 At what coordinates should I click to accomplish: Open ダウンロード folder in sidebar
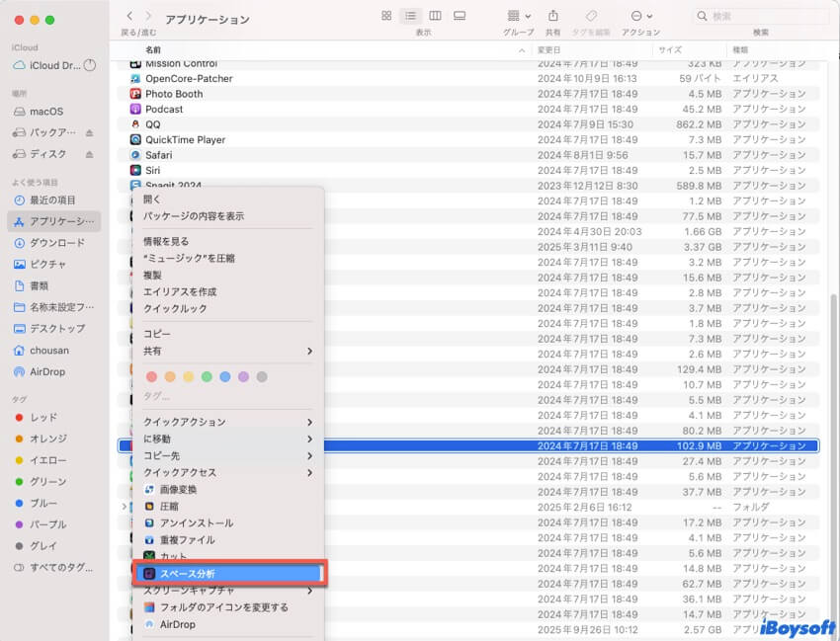(x=56, y=243)
